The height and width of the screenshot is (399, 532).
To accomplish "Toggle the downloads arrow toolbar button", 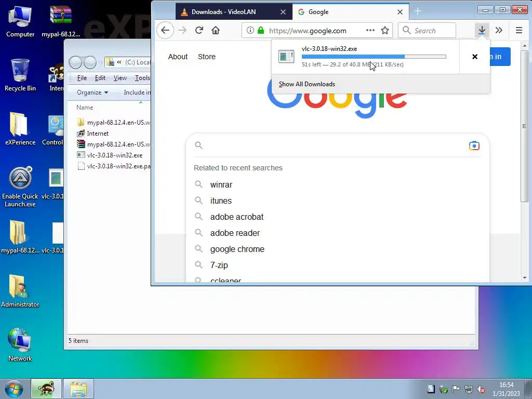I will (482, 30).
